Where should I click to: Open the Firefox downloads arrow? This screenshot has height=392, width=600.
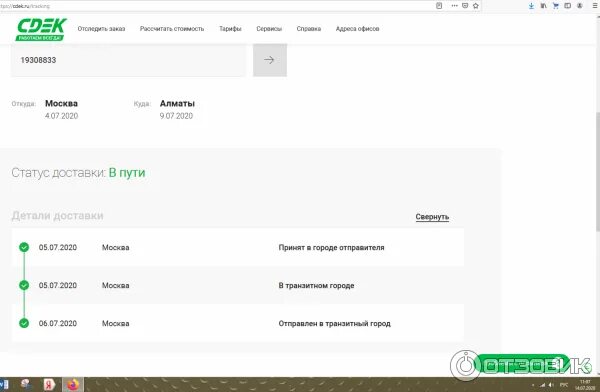[x=532, y=6]
